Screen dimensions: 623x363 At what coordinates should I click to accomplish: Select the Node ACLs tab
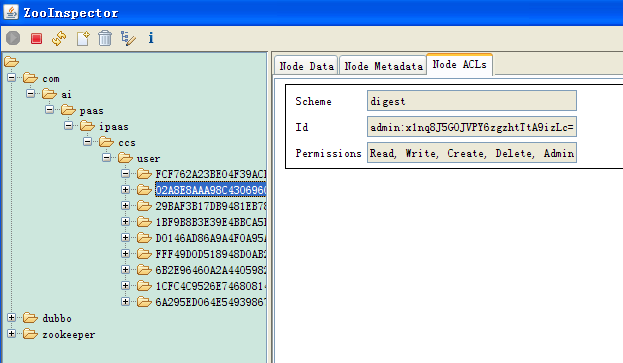click(x=459, y=64)
